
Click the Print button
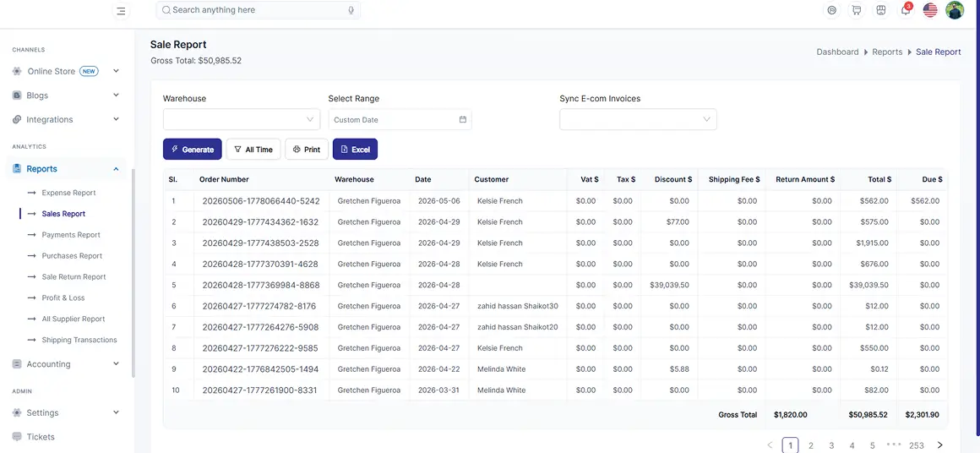(x=306, y=150)
